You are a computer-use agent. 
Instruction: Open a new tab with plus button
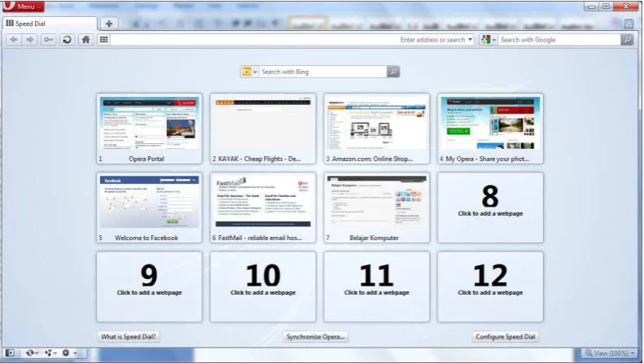point(109,24)
